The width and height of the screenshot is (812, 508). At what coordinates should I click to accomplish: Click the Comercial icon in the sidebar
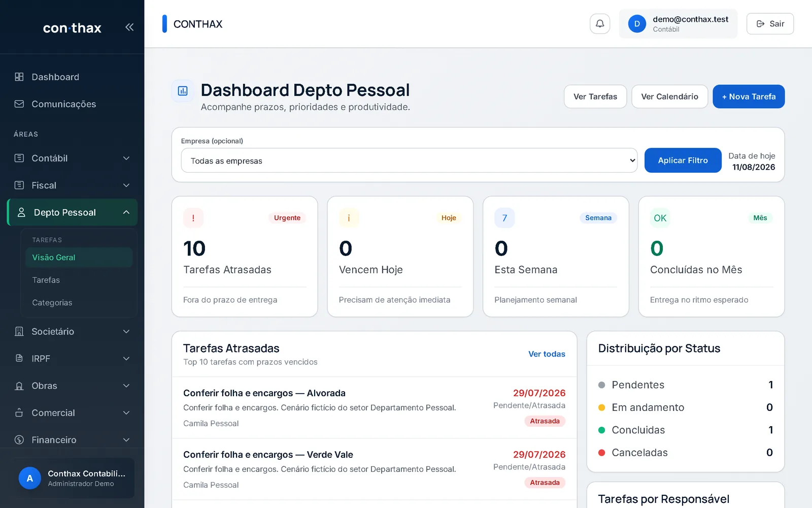point(19,412)
